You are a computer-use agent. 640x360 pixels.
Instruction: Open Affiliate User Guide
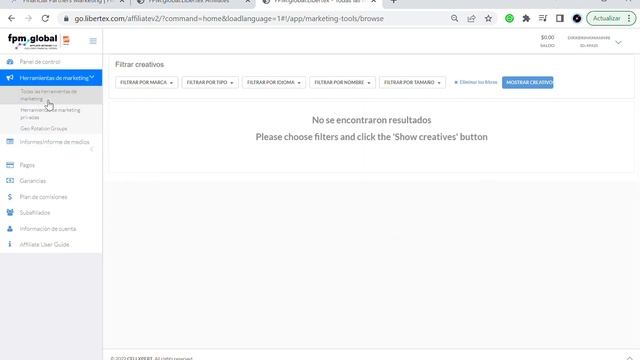point(44,244)
